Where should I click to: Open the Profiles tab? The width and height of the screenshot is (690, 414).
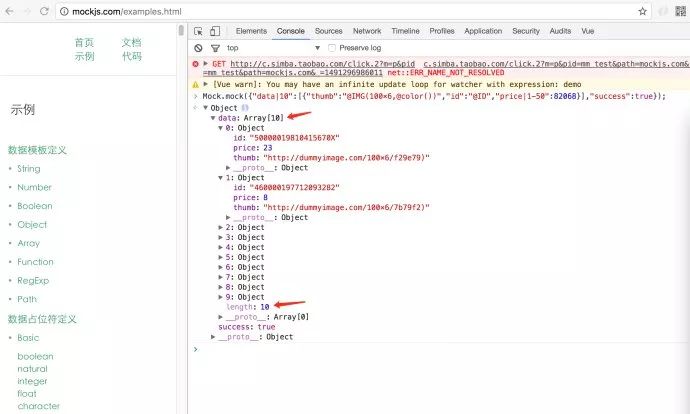tap(442, 31)
